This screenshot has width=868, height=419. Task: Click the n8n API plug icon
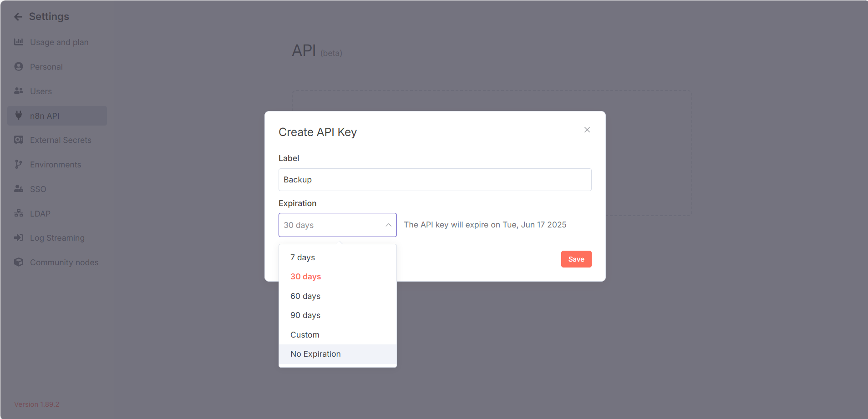pos(19,115)
